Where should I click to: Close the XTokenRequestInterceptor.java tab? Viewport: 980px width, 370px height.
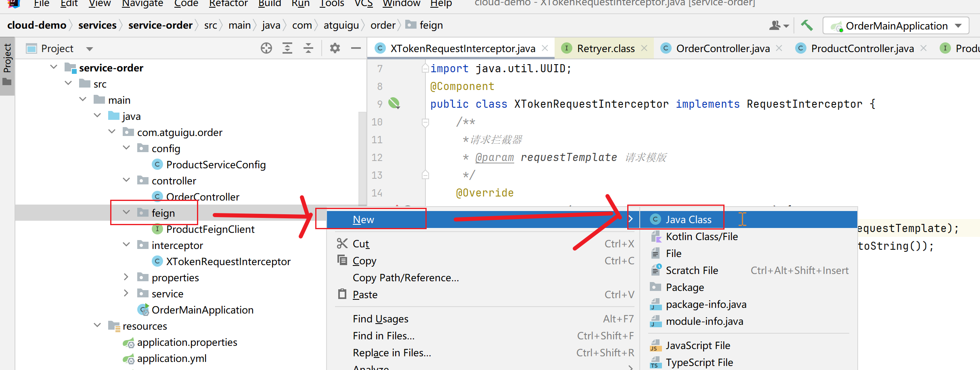pos(545,48)
